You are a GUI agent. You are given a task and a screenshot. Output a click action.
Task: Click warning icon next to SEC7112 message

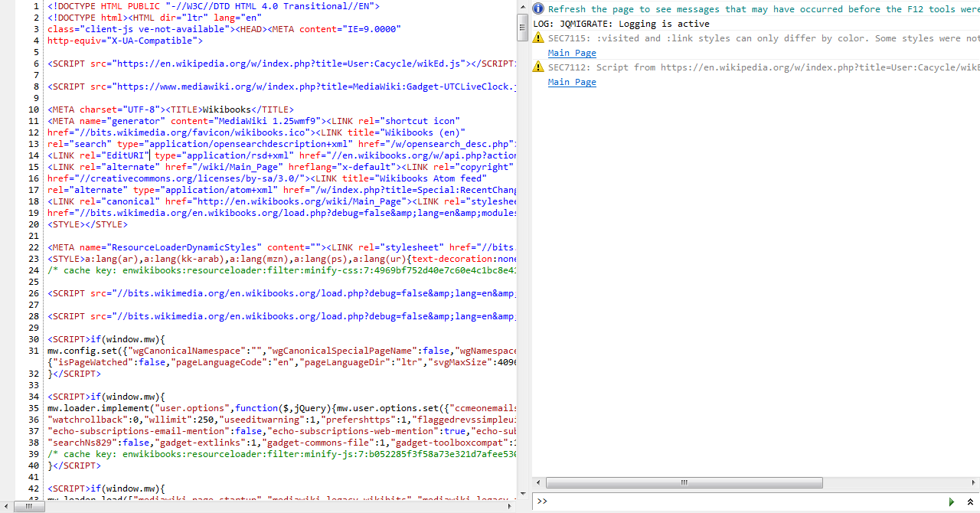538,67
